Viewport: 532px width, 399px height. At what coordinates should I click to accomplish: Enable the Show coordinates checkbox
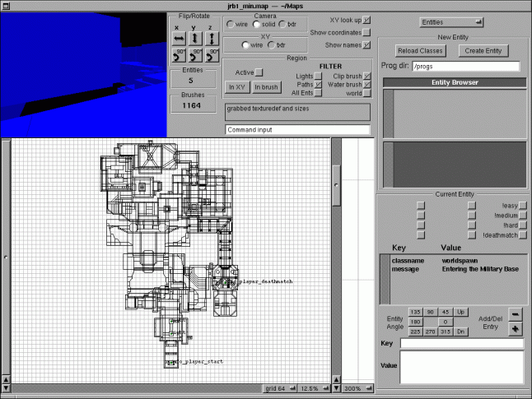pos(366,32)
